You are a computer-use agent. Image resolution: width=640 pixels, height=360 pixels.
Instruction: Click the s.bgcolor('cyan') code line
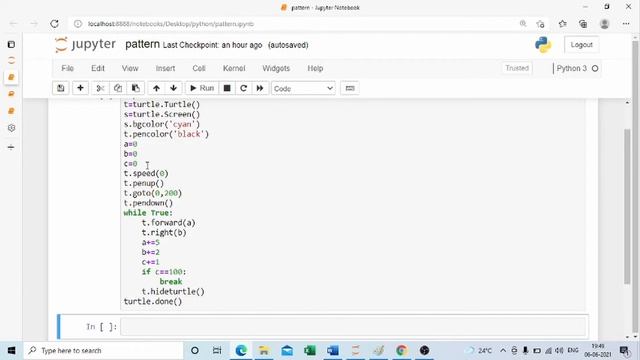(x=162, y=124)
